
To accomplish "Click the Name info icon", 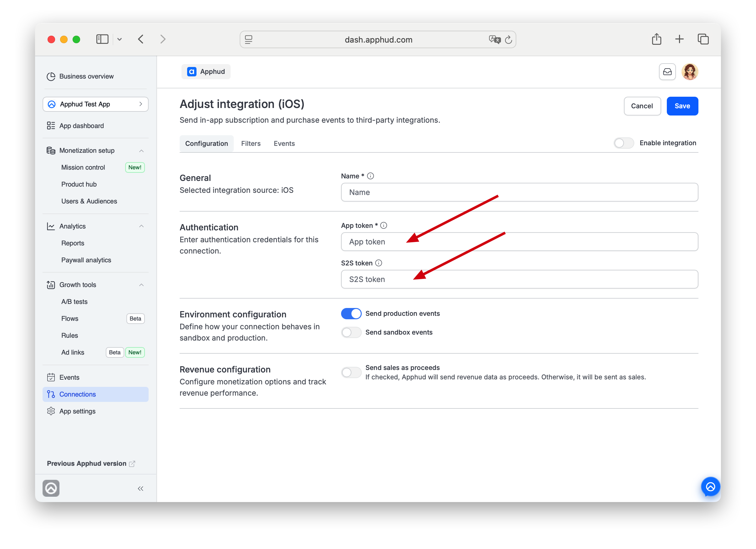I will 370,176.
